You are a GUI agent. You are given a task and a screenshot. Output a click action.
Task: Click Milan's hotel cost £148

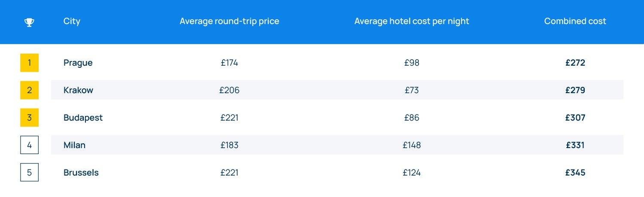point(412,145)
